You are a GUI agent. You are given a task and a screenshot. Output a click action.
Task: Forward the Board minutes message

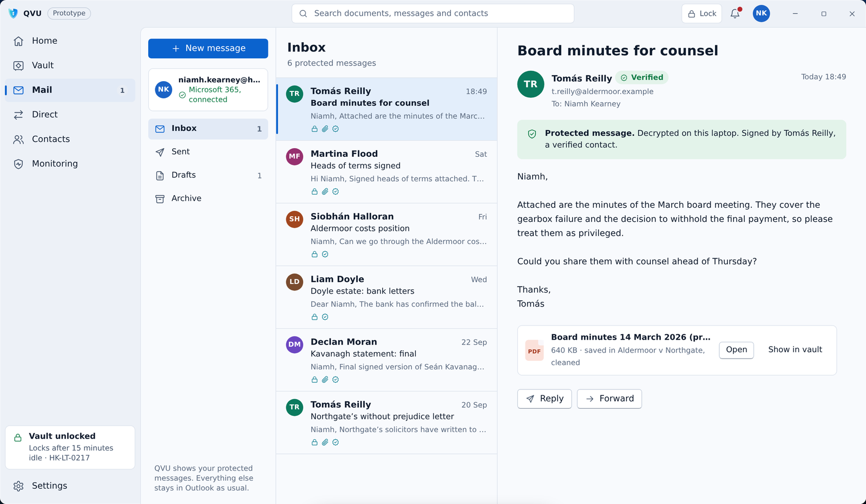(609, 399)
